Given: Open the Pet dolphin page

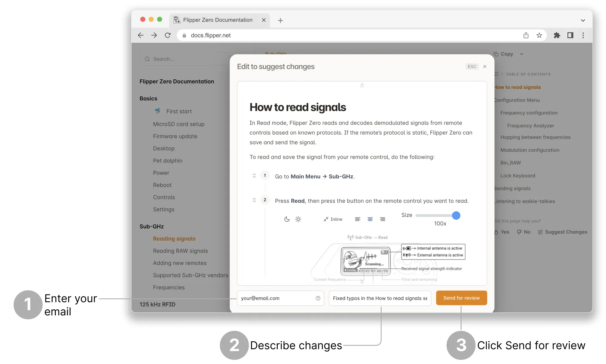Looking at the screenshot, I should 168,161.
